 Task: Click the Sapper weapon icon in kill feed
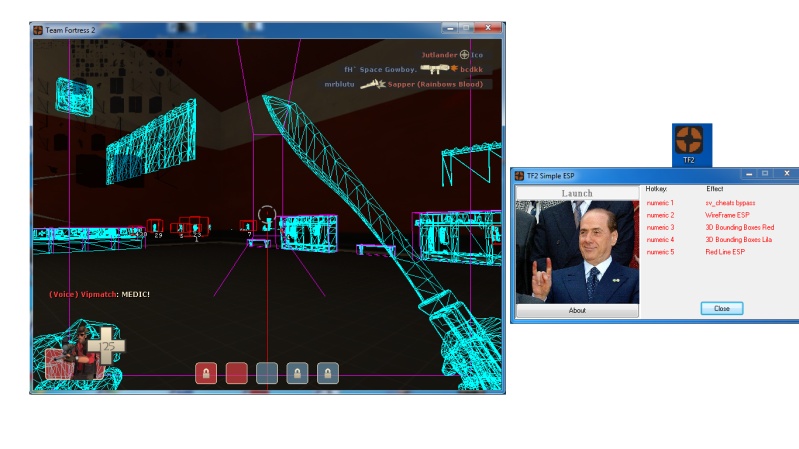click(372, 85)
